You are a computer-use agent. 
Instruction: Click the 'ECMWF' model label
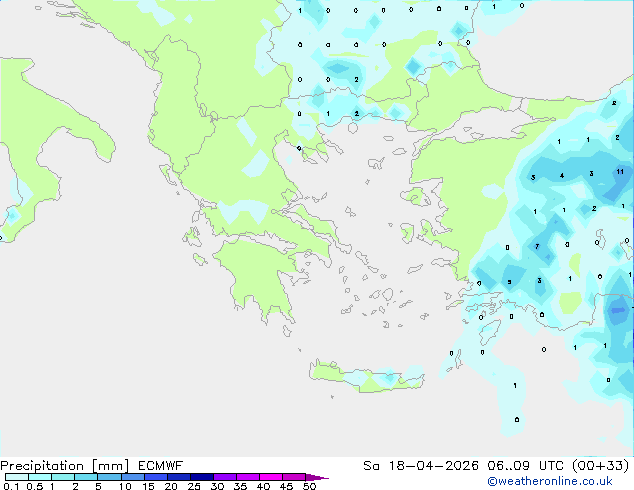(161, 466)
